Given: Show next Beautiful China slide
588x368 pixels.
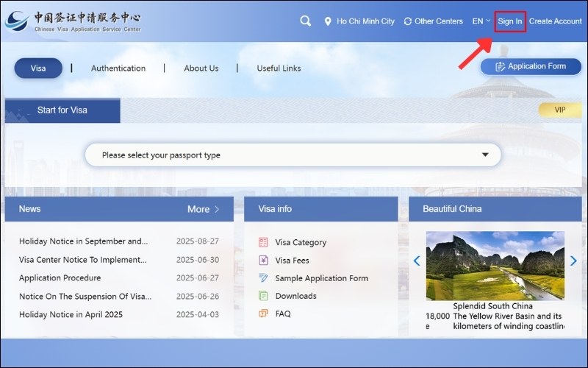Looking at the screenshot, I should tap(574, 261).
